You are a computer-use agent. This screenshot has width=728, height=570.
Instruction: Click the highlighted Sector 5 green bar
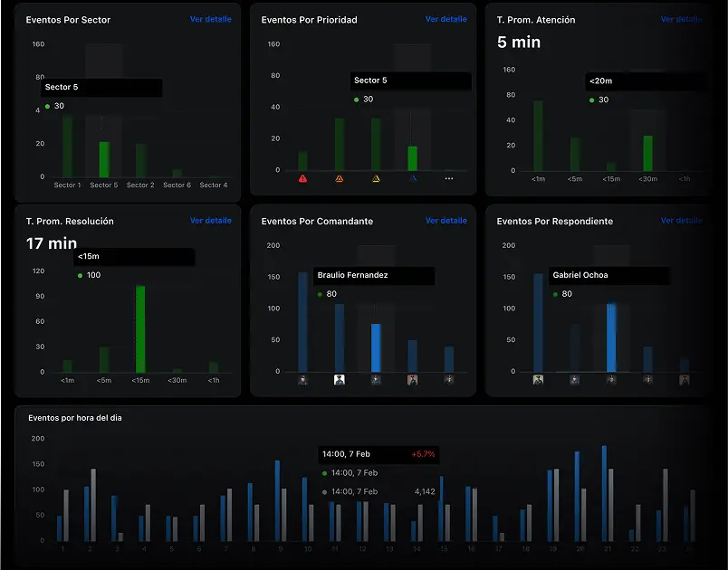pyautogui.click(x=104, y=159)
